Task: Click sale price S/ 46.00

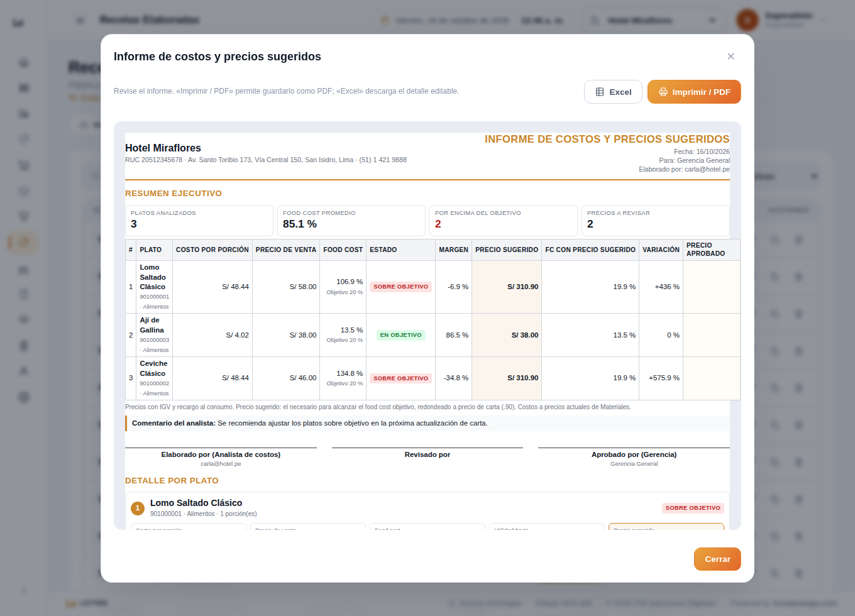Action: 303,378
